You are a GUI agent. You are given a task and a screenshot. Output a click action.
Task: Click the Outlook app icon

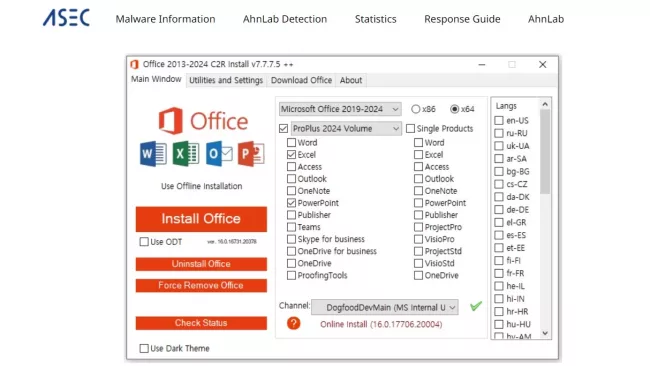[218, 154]
